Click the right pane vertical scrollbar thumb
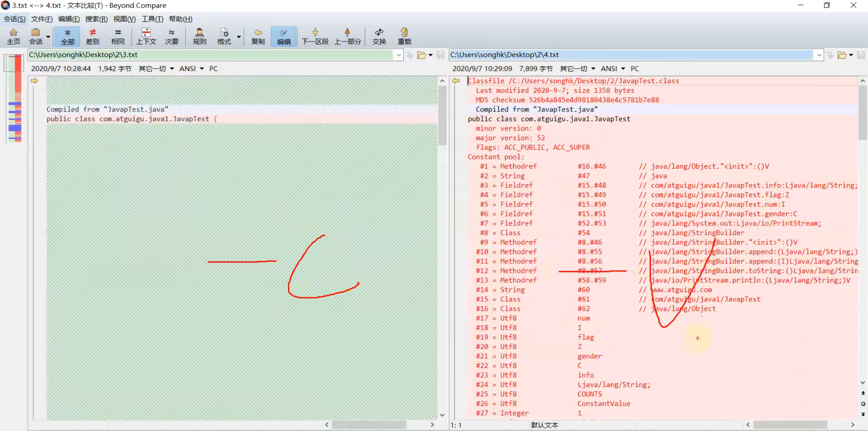This screenshot has height=431, width=868. point(862,112)
